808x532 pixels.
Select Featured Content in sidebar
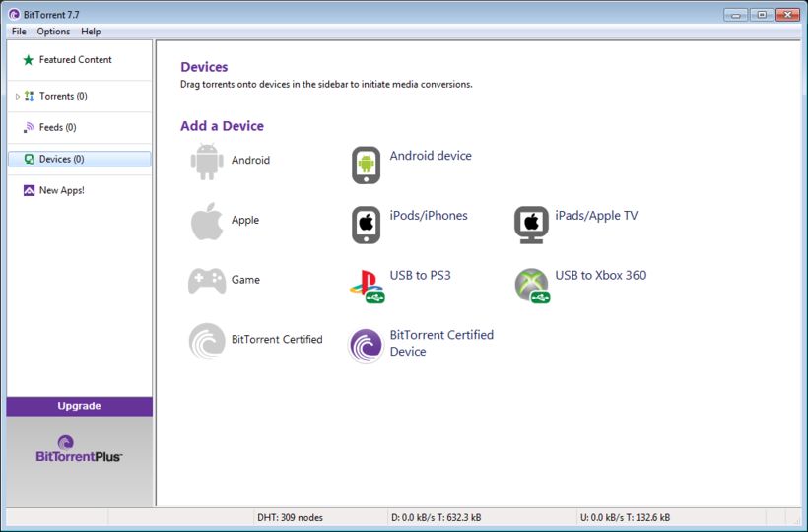pyautogui.click(x=80, y=60)
